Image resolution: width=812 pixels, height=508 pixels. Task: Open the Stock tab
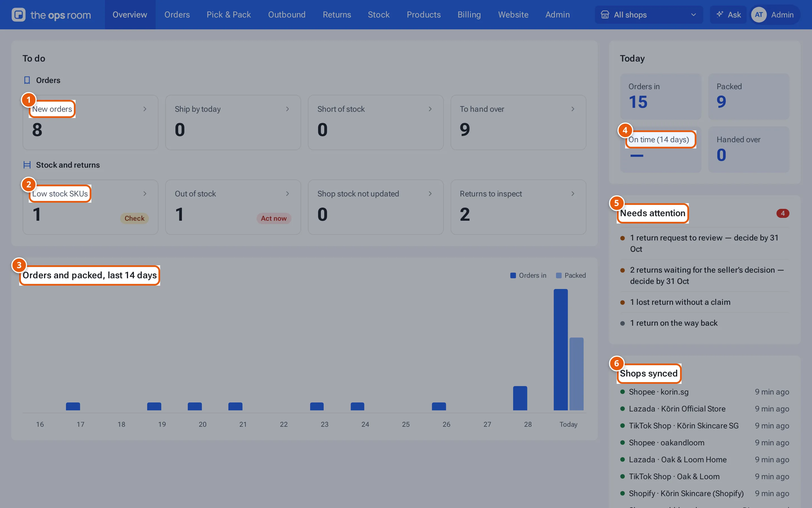click(x=378, y=15)
